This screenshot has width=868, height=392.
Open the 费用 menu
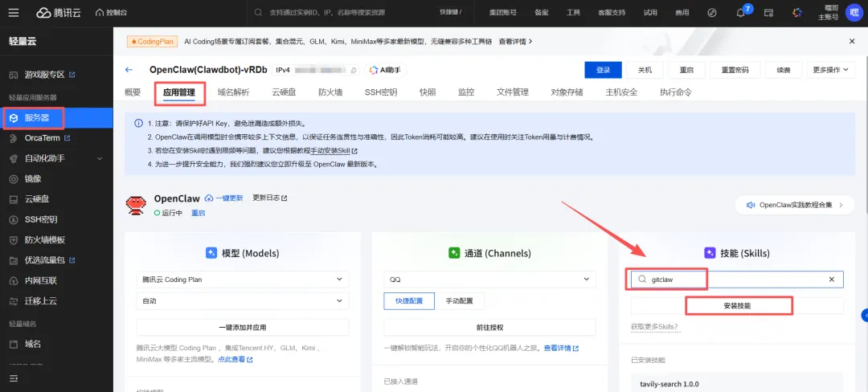coord(682,12)
